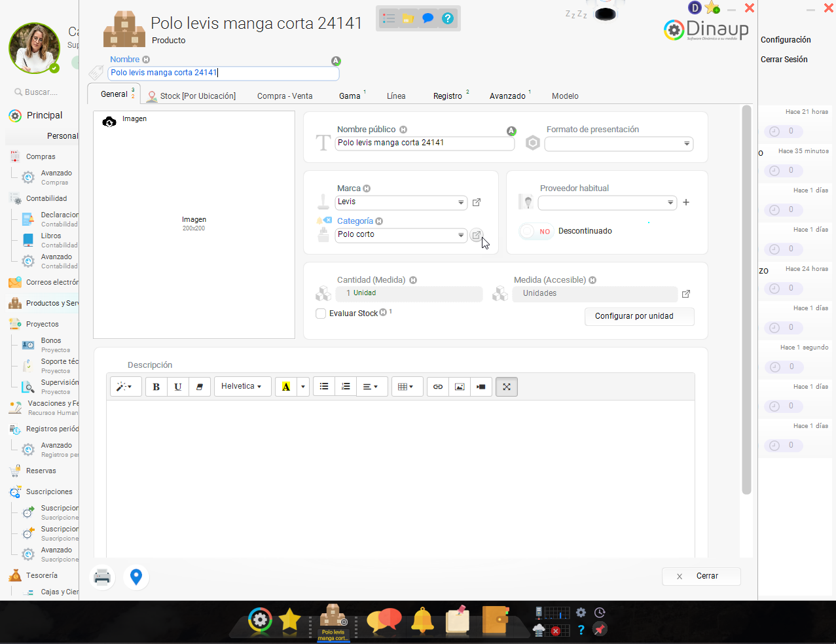Click the Nombre público input field
The image size is (836, 644).
(x=425, y=143)
